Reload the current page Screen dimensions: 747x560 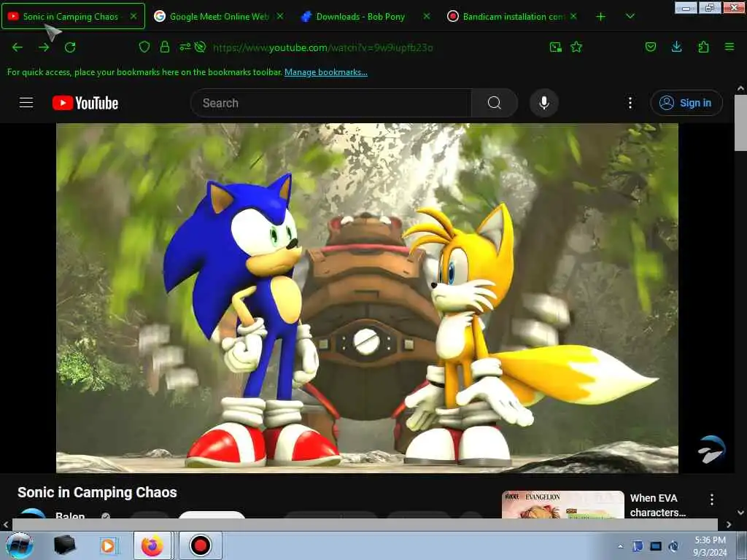point(70,47)
